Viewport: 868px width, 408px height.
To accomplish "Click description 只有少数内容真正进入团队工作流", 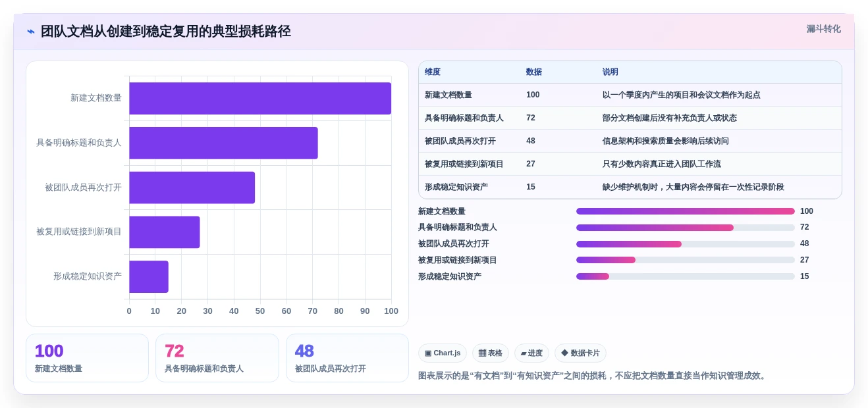I will pos(662,164).
